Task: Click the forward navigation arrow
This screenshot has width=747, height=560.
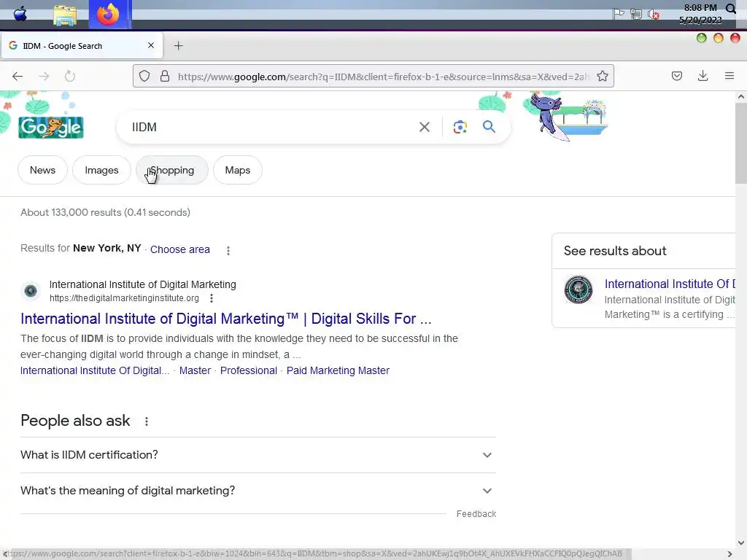Action: pyautogui.click(x=44, y=76)
